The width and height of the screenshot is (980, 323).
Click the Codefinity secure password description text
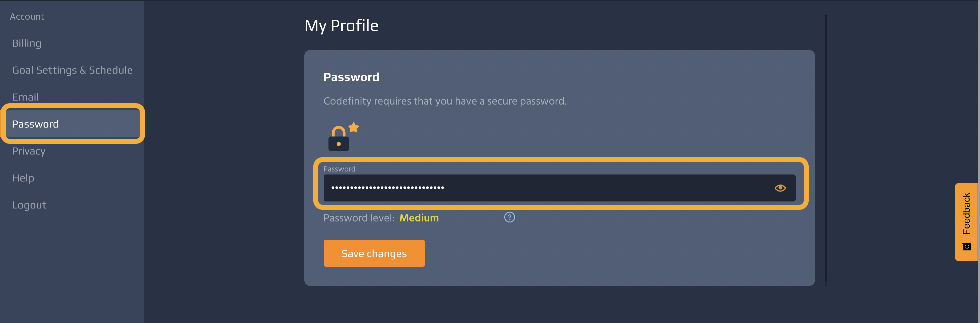click(445, 101)
